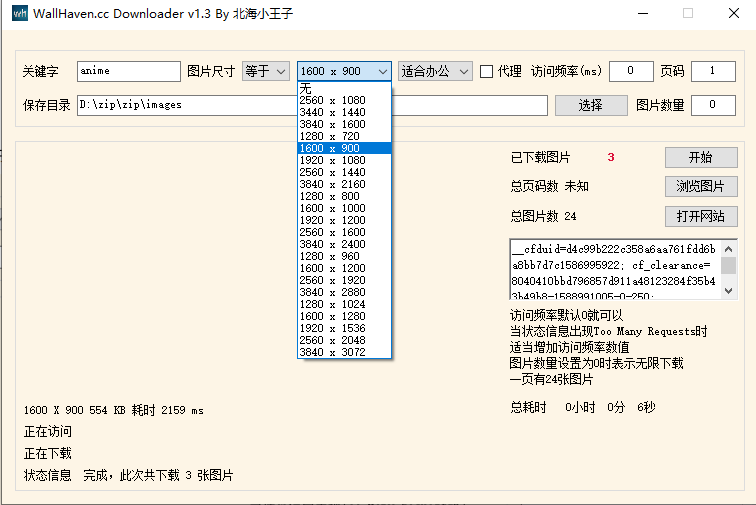Select 1600 x 1000 resolution option
Image resolution: width=756 pixels, height=505 pixels.
(x=344, y=208)
